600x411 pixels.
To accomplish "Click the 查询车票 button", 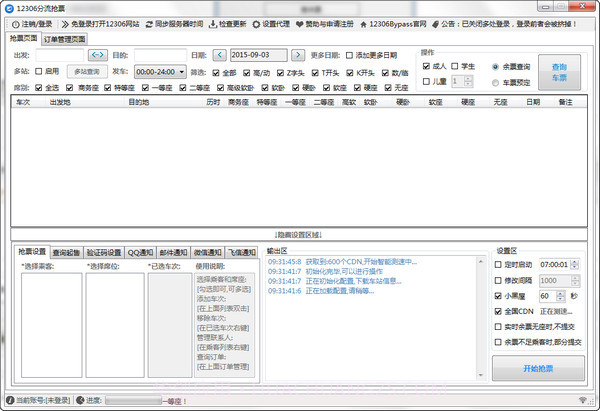I will [565, 71].
